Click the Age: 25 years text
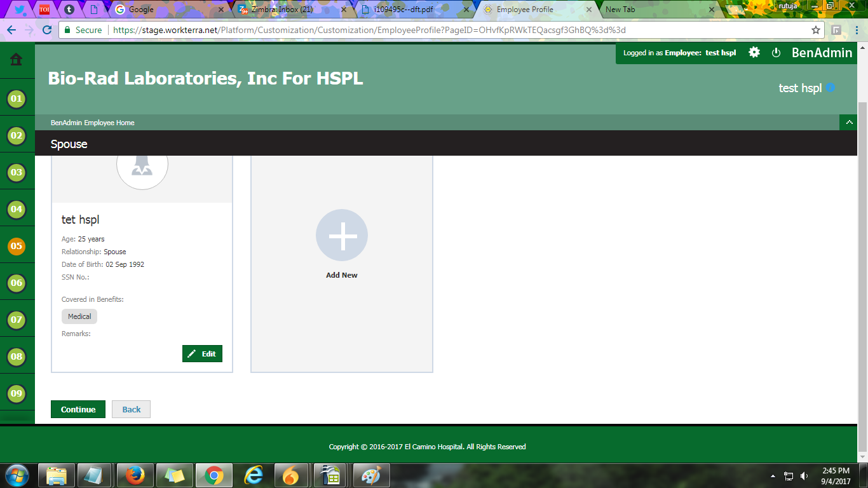This screenshot has width=868, height=488. 83,239
